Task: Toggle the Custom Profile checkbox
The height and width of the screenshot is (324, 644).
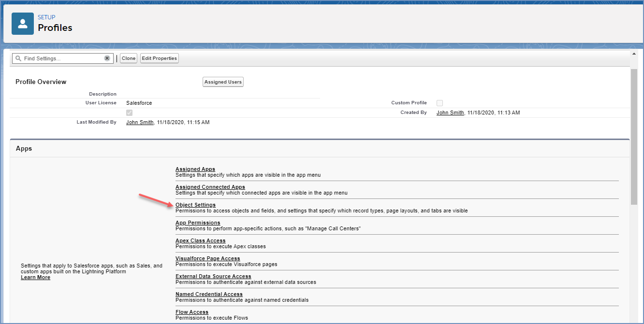Action: click(x=439, y=103)
